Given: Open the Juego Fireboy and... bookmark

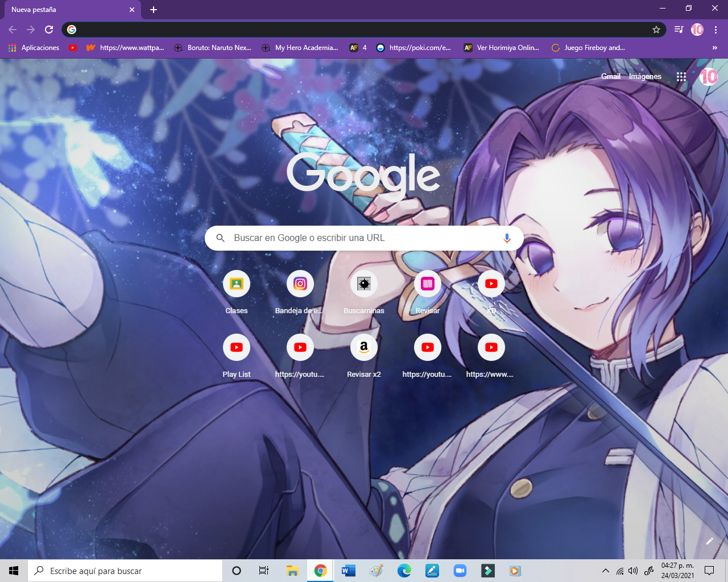Looking at the screenshot, I should click(588, 48).
